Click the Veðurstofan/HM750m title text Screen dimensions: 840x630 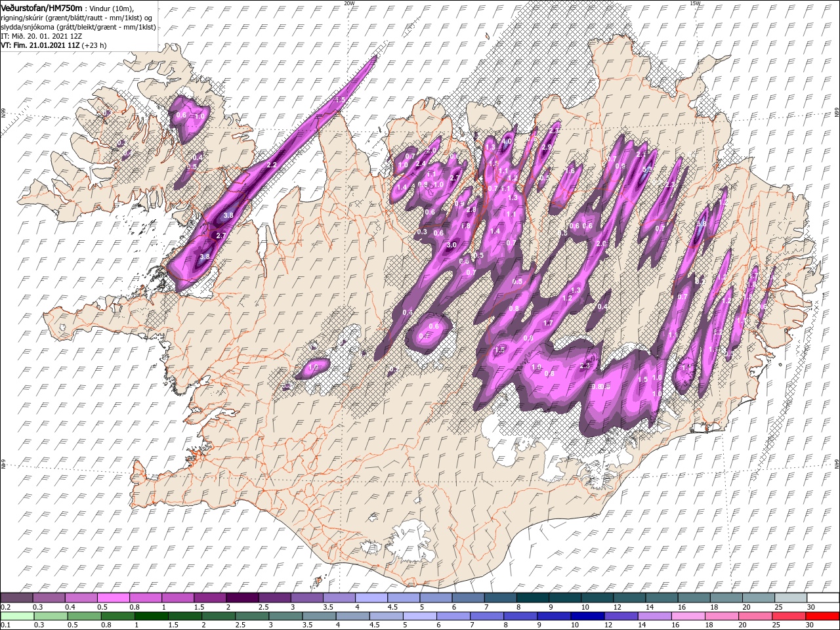click(x=41, y=7)
